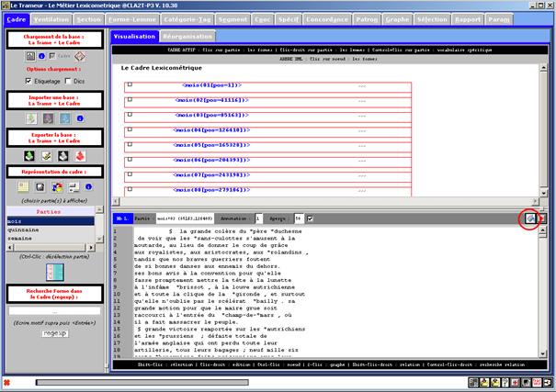Click the red arrow icon at far right of Partie bar
Viewport: 556px width, 392px height.
(542, 218)
